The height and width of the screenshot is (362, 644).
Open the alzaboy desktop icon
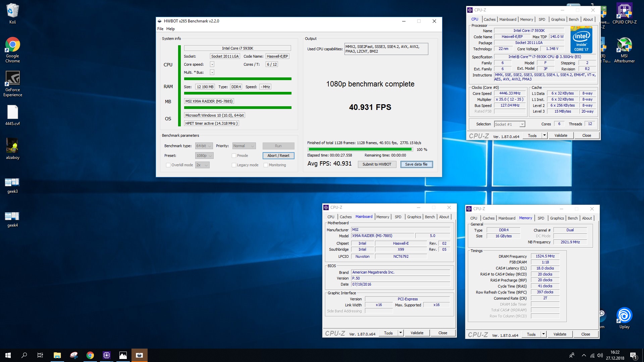pyautogui.click(x=12, y=148)
